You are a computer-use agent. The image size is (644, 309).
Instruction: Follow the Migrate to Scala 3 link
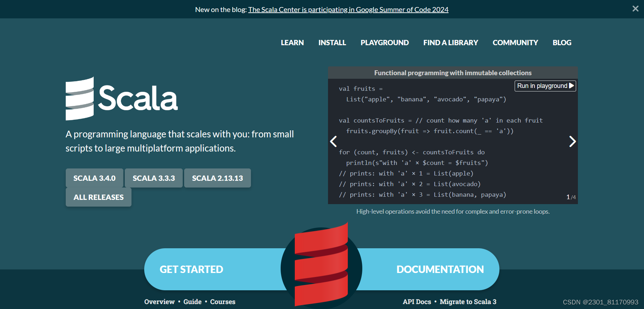468,302
